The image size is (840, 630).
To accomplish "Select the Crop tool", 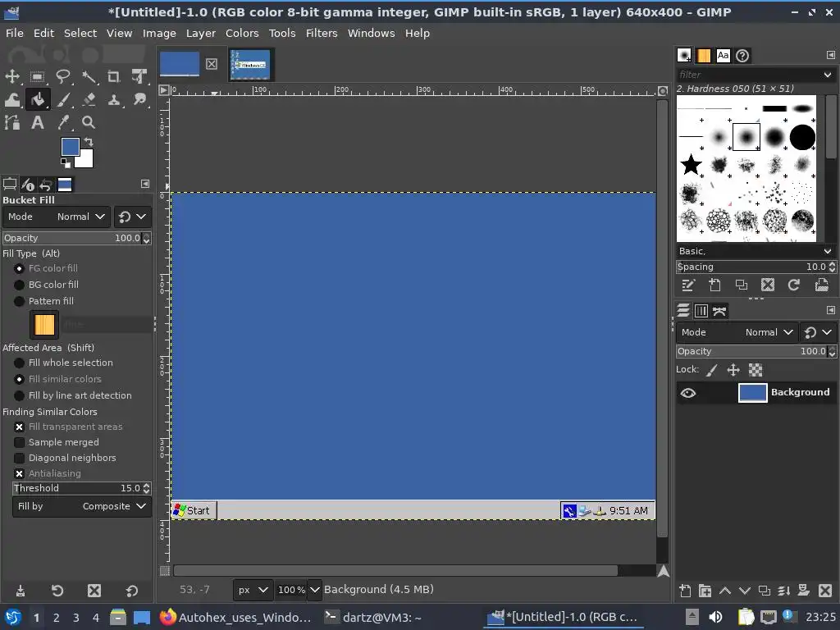I will coord(113,76).
